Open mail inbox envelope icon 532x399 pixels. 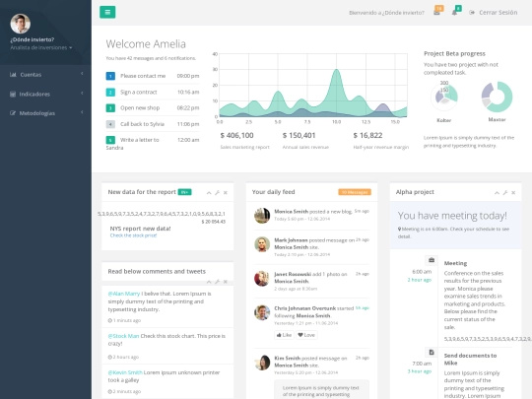[x=436, y=13]
